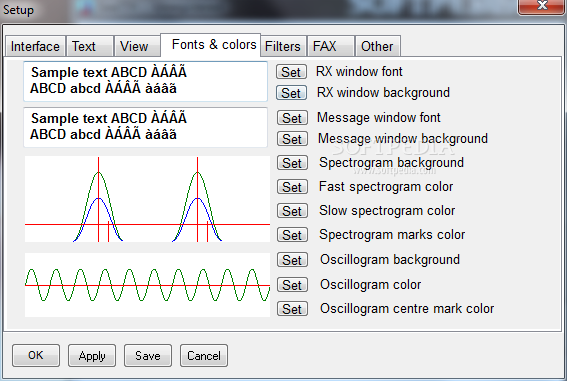Open the Interface tab
This screenshot has width=567, height=381.
(x=35, y=46)
